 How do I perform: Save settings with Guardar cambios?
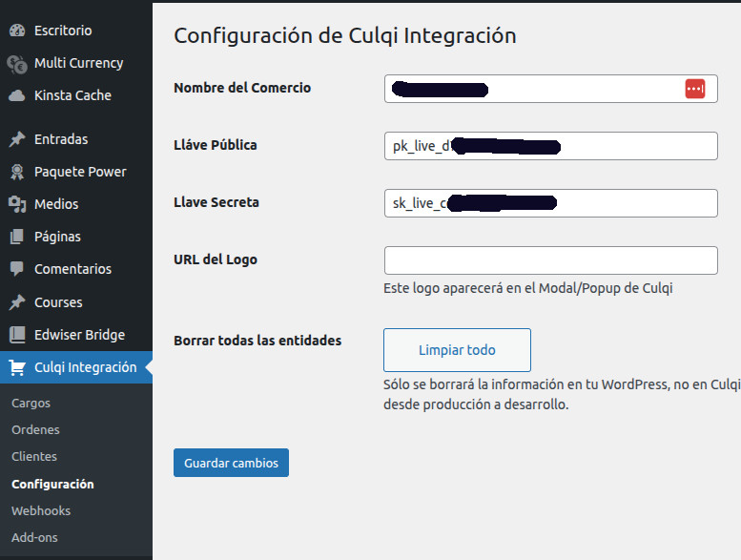(x=231, y=463)
